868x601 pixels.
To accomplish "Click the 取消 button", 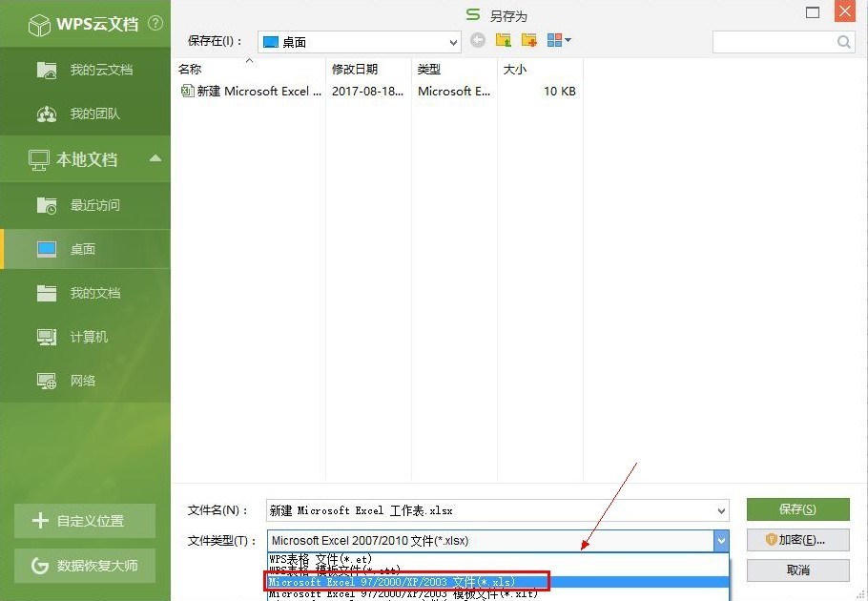I will 797,570.
